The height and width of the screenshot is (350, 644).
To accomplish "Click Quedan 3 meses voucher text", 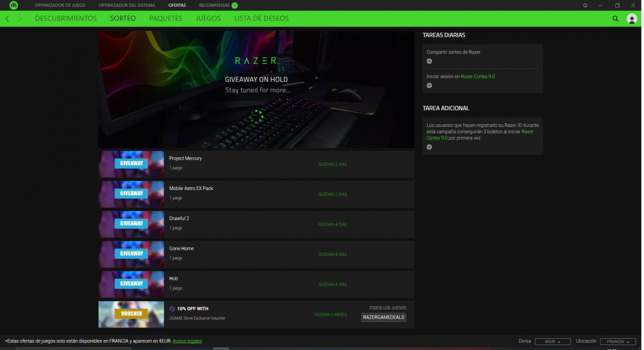I will 332,316.
